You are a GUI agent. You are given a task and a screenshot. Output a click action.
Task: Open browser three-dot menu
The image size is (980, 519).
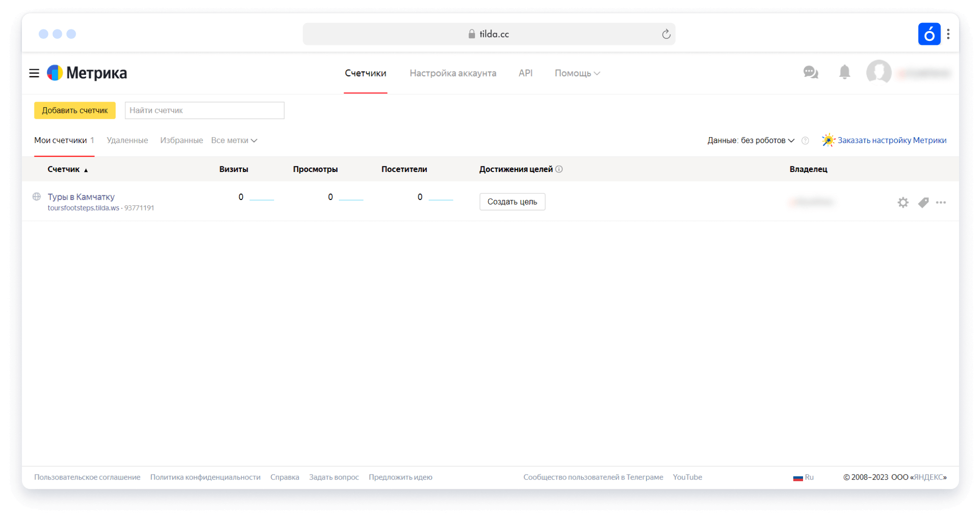tap(948, 34)
